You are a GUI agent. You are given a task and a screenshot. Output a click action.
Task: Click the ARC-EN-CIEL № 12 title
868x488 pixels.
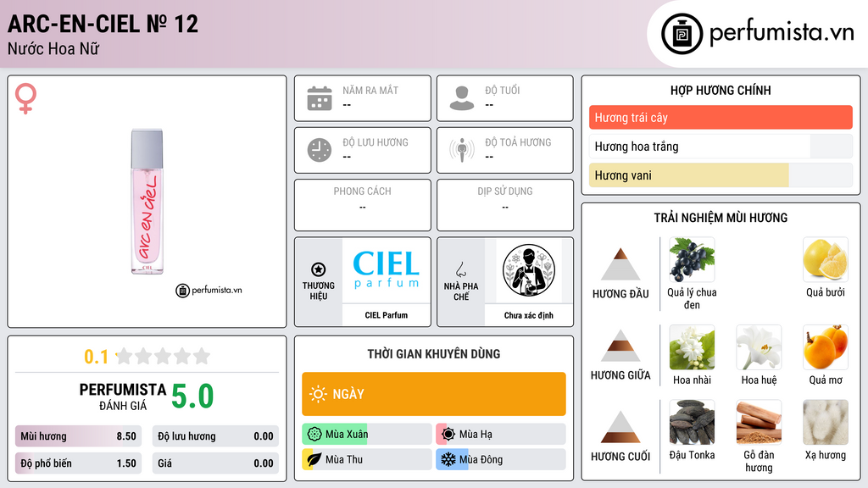103,24
